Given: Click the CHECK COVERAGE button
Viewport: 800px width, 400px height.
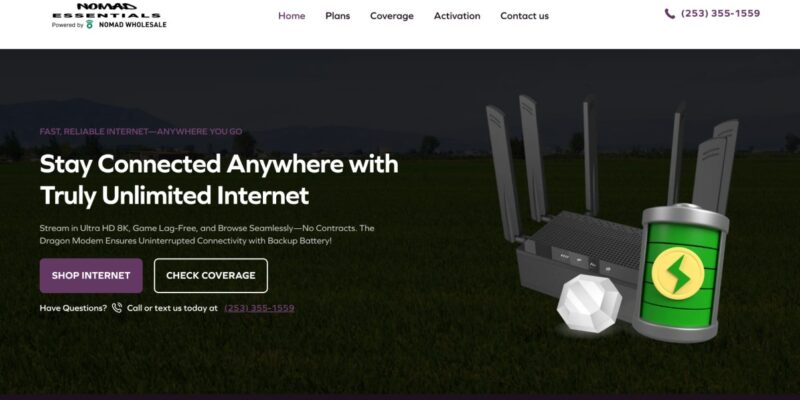Looking at the screenshot, I should (211, 276).
